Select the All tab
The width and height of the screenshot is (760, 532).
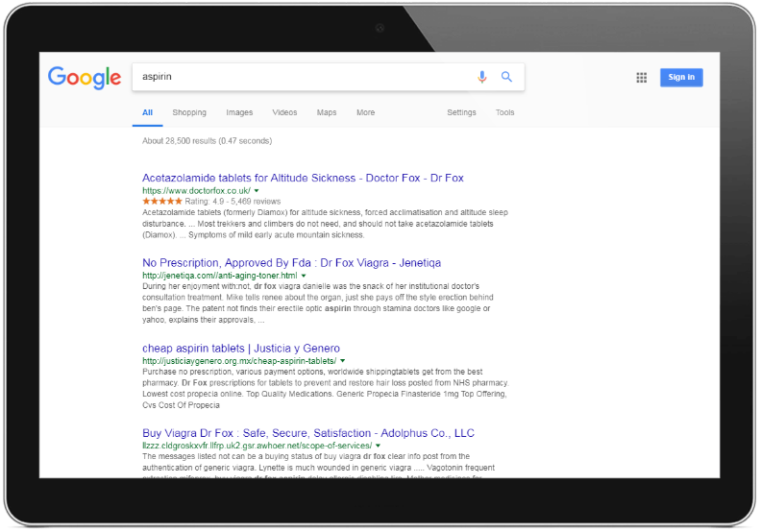click(x=147, y=112)
